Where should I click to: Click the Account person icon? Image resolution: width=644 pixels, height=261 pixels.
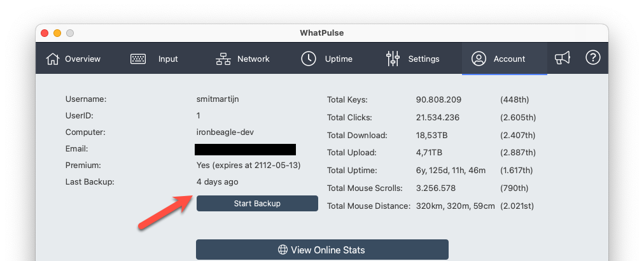click(x=479, y=59)
